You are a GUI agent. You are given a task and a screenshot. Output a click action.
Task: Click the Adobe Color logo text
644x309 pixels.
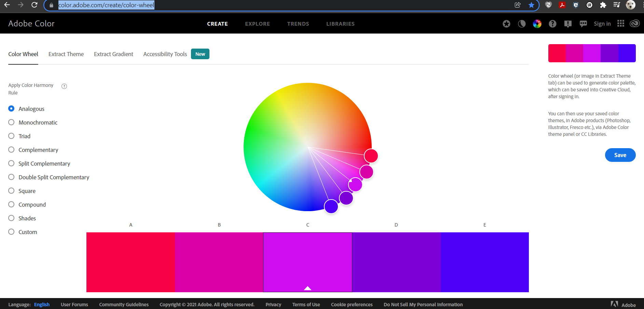tap(31, 24)
